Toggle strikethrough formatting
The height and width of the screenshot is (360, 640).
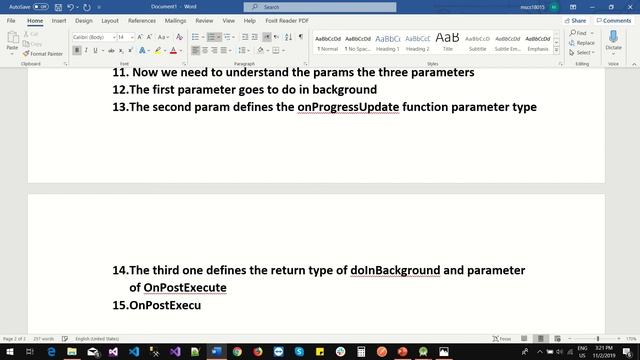(x=111, y=50)
